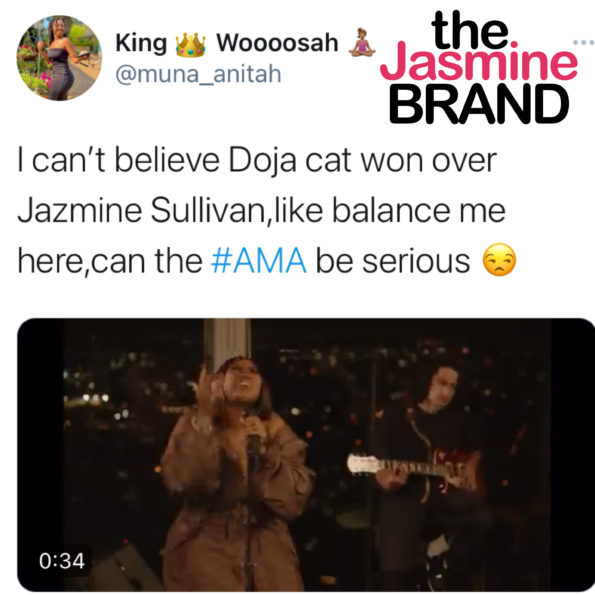Click the "Woooosah" part of display name
The height and width of the screenshot is (595, 595).
(x=277, y=42)
